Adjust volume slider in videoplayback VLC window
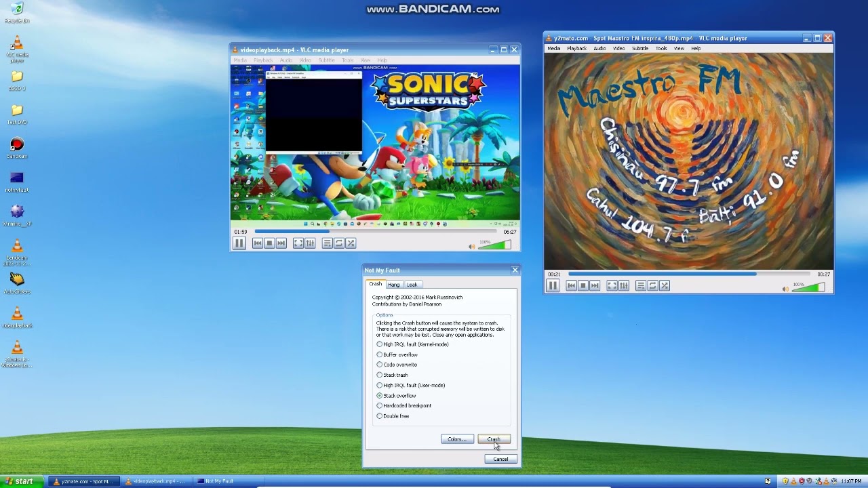The image size is (868, 488). pyautogui.click(x=494, y=245)
